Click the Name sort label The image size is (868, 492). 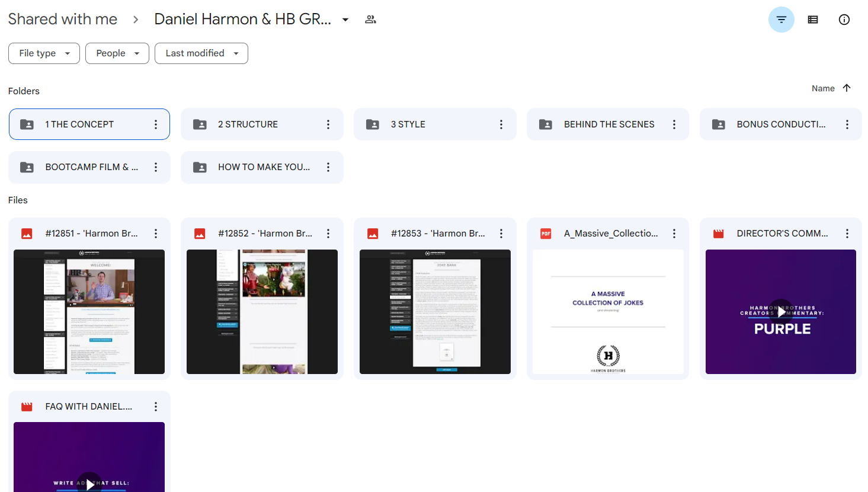(823, 88)
